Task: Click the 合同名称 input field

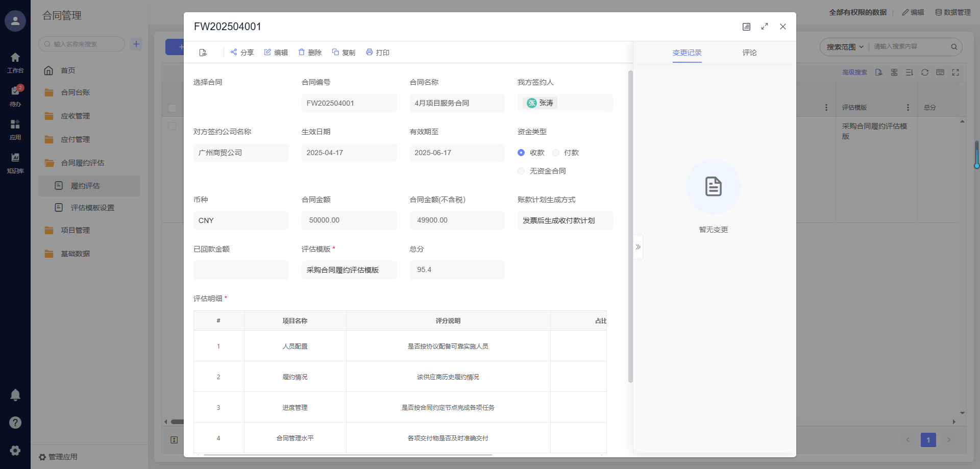Action: (x=457, y=103)
